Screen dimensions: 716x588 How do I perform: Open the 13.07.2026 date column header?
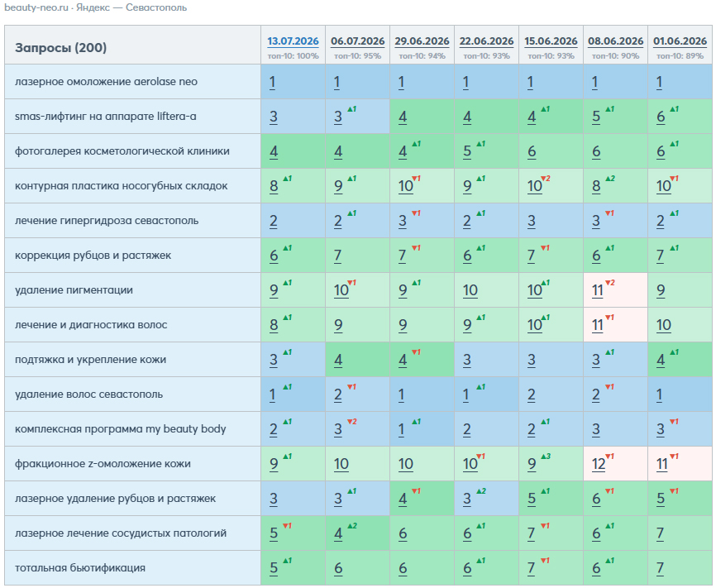click(293, 41)
